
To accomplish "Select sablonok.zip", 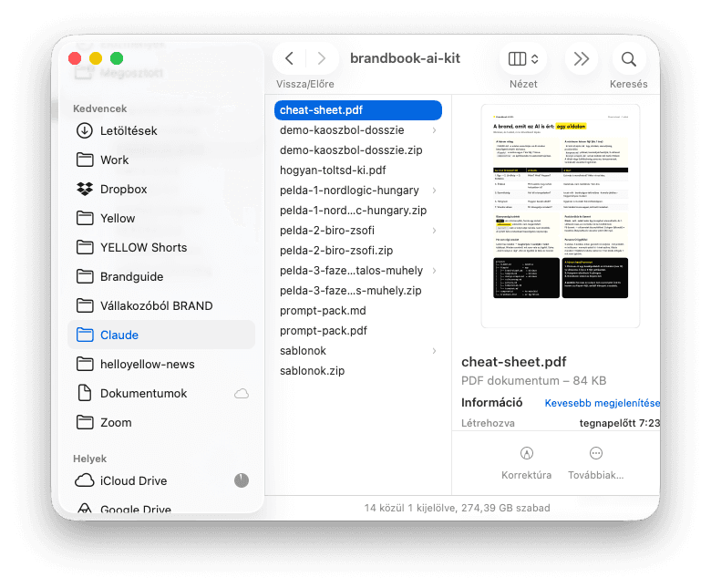I will point(357,371).
